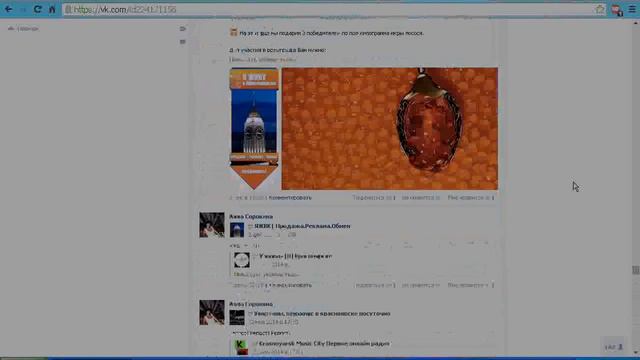Open the browser home page icon

[x=52, y=9]
